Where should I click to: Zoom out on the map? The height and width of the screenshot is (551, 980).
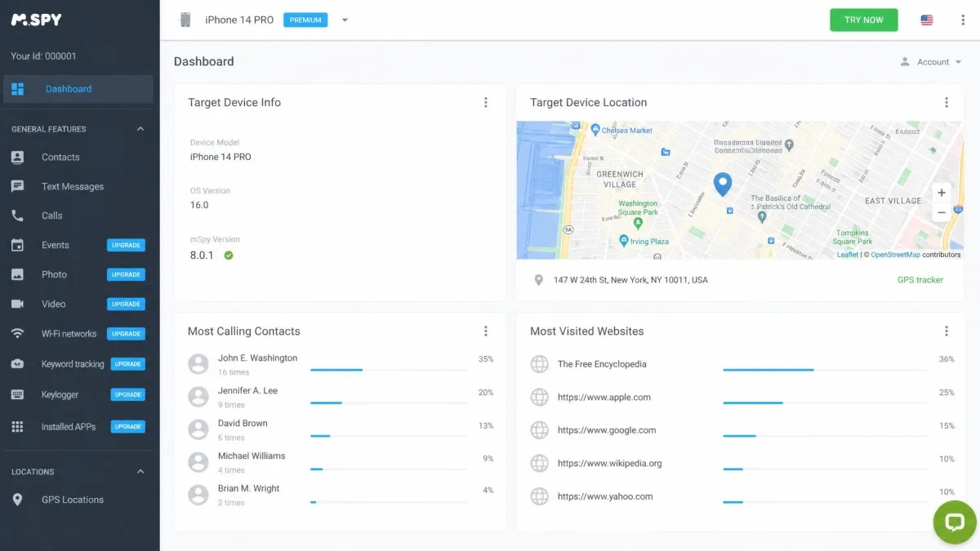[942, 212]
